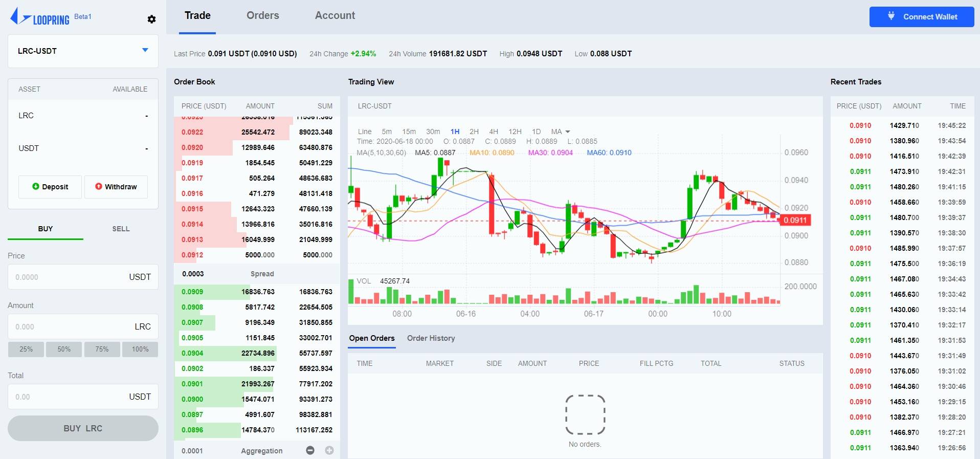Click ask price 0.0916 in order book
The image size is (980, 459).
[x=192, y=193]
